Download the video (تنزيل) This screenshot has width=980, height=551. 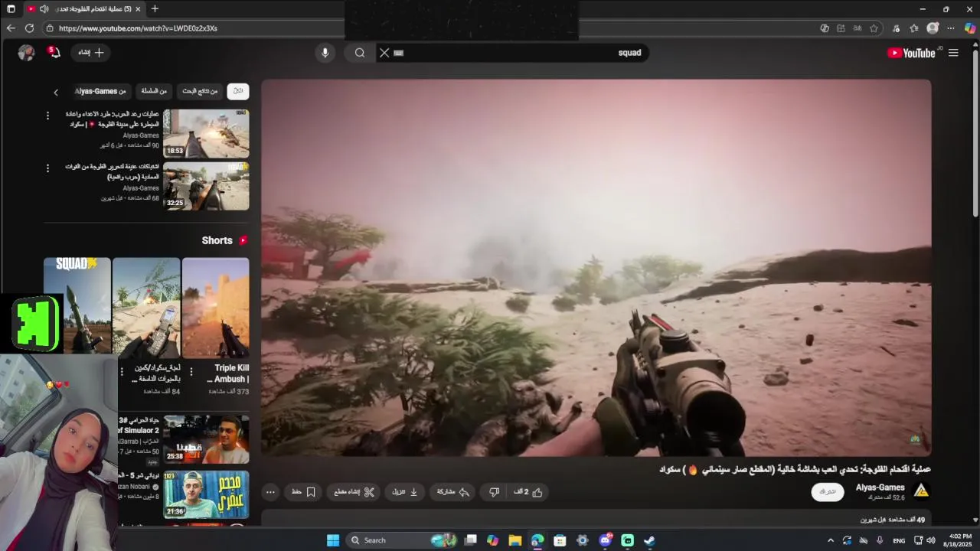point(405,492)
